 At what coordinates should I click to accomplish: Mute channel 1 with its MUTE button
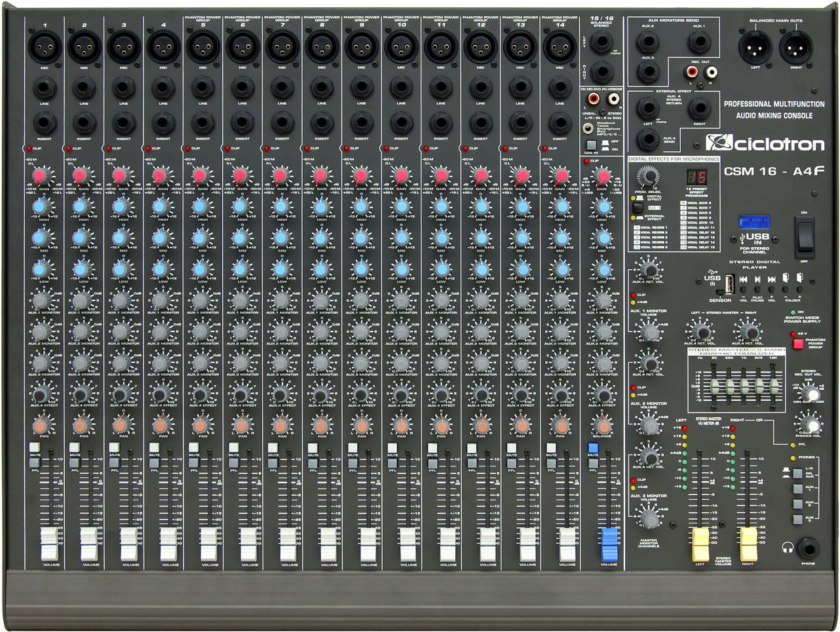point(34,448)
